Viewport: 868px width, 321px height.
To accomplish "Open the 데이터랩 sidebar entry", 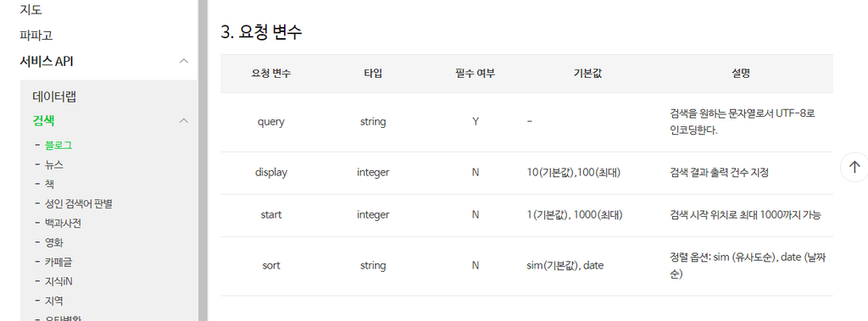I will pos(54,97).
